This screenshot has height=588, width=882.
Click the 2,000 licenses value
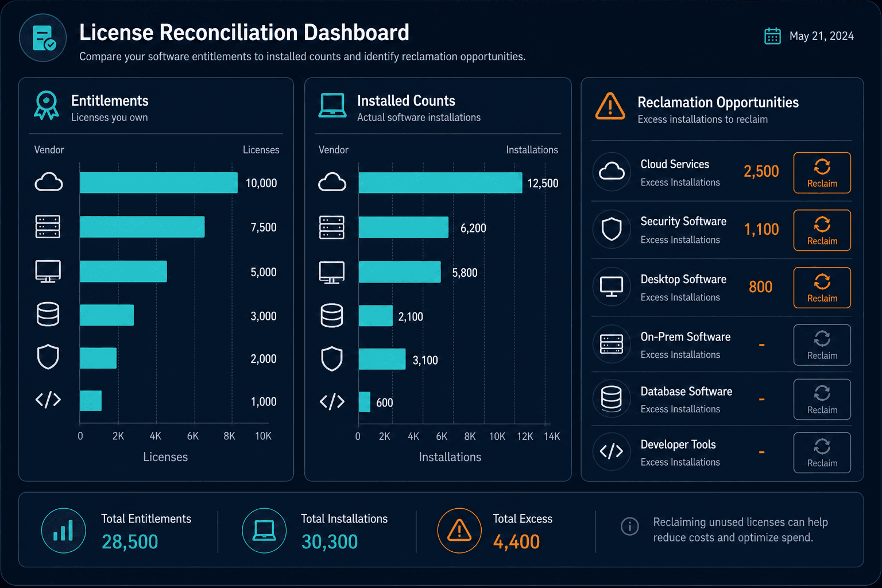pos(264,359)
